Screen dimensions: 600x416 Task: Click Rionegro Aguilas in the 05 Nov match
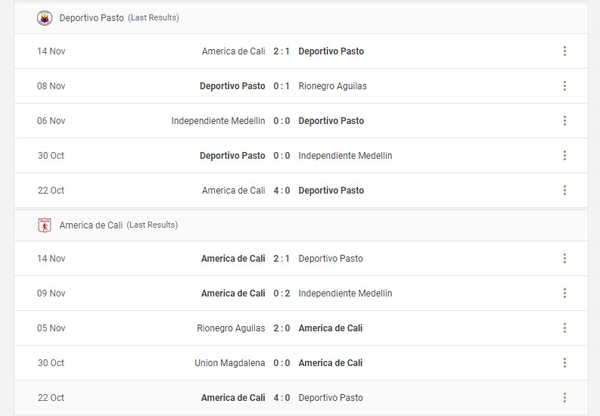(x=232, y=328)
